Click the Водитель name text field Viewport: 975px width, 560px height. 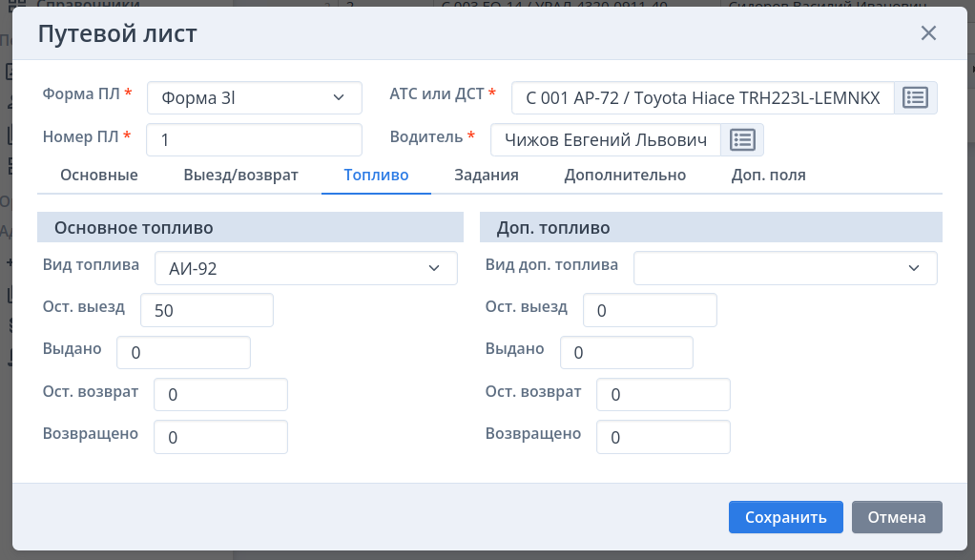pos(605,139)
